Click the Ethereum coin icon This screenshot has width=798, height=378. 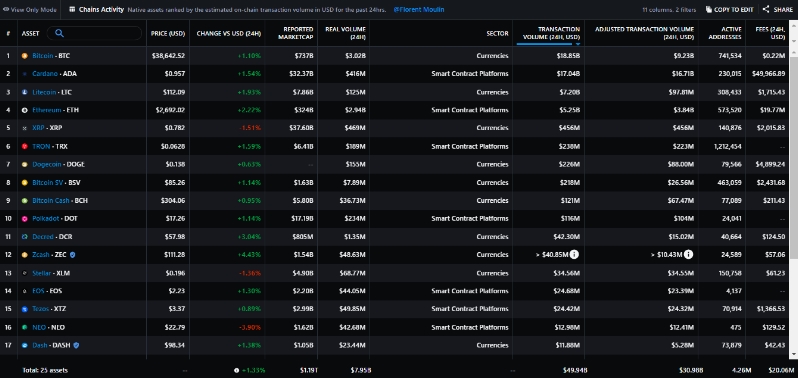pyautogui.click(x=24, y=110)
